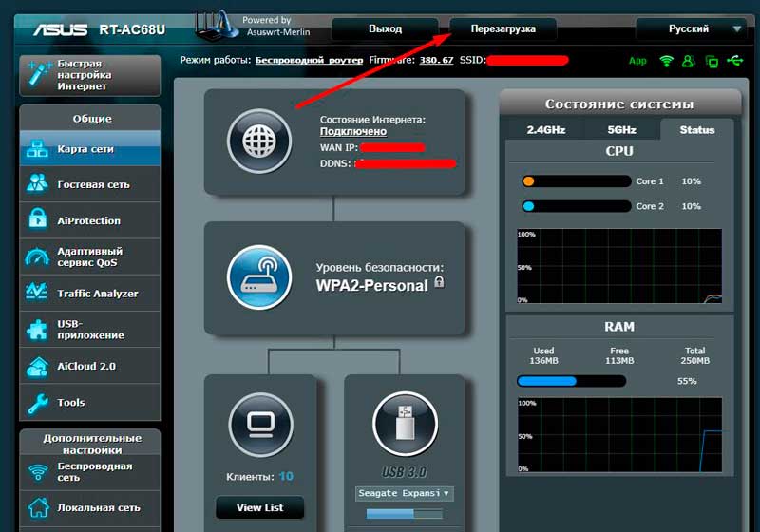
Task: Click the router image in the header
Action: click(217, 26)
